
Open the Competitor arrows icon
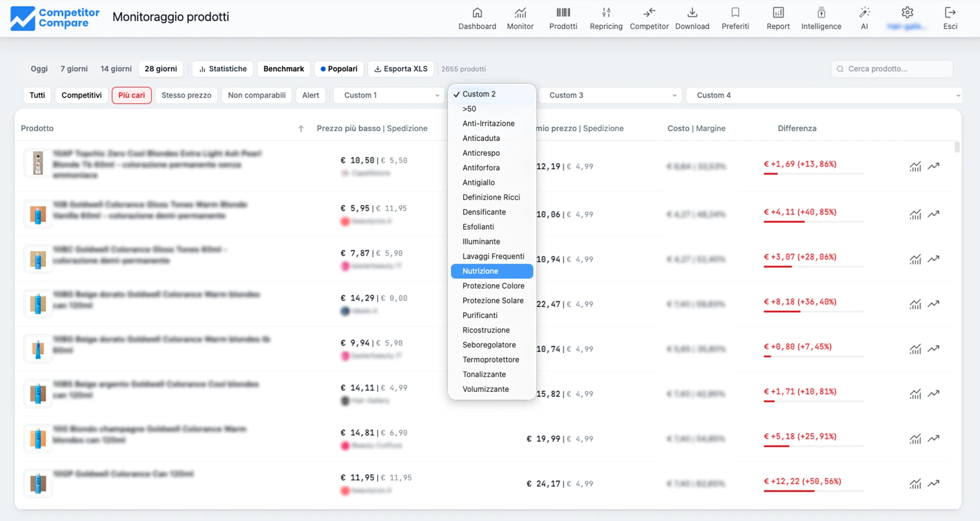(649, 13)
